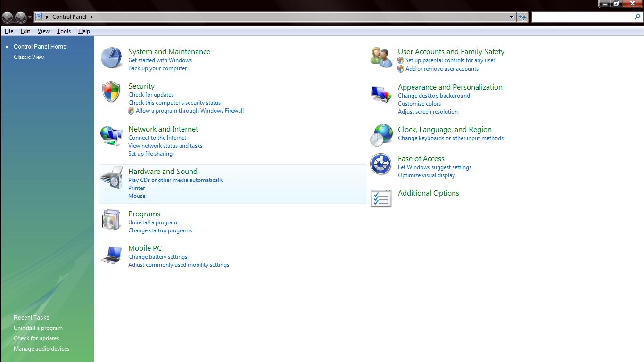Click the Security shield icon

(x=111, y=91)
